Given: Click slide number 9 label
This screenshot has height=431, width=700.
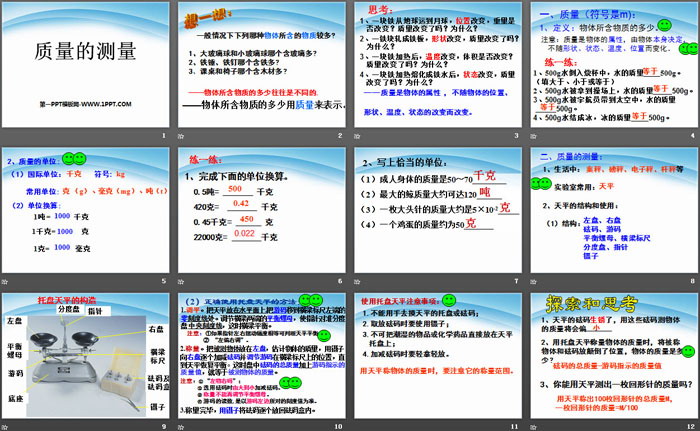Looking at the screenshot, I should coord(164,427).
